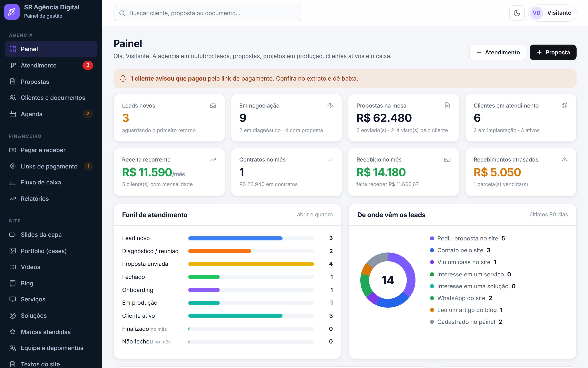Click the 'Cliente ativo' funnel row label
588x368 pixels.
click(138, 316)
